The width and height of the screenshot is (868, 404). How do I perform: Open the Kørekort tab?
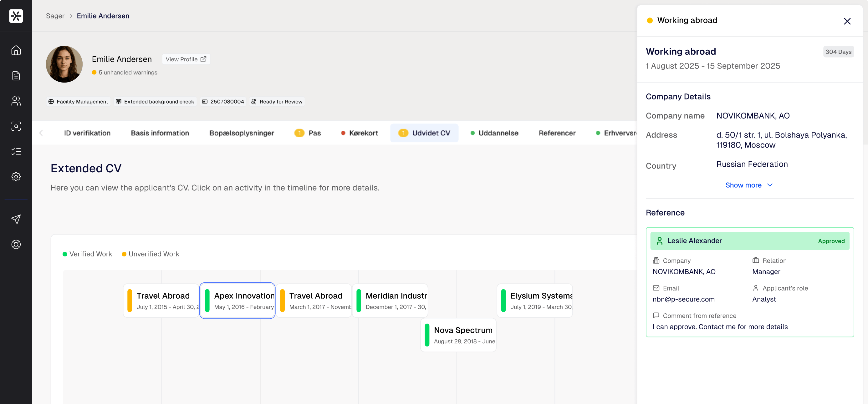pyautogui.click(x=359, y=133)
